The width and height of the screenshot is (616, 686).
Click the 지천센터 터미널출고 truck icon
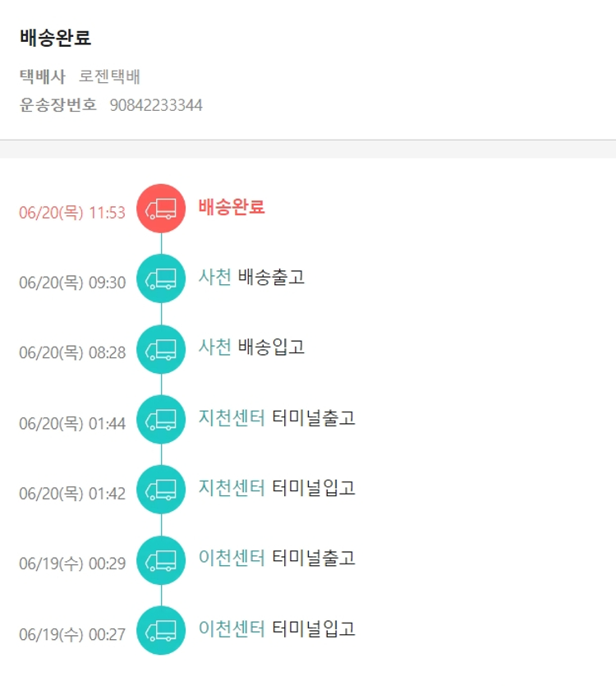[x=161, y=420]
